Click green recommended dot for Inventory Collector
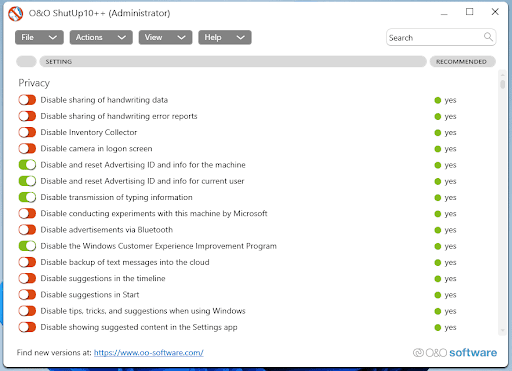This screenshot has width=512, height=371. (x=438, y=133)
